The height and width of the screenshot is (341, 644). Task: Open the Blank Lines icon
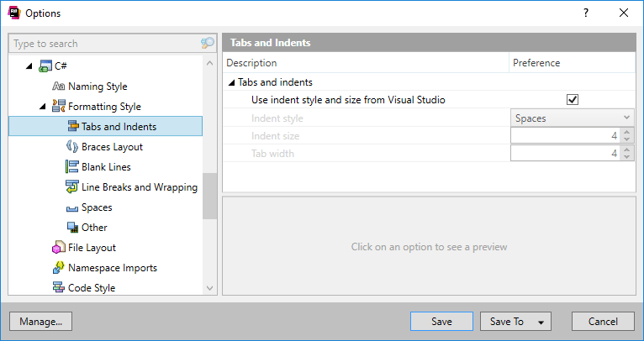(71, 166)
